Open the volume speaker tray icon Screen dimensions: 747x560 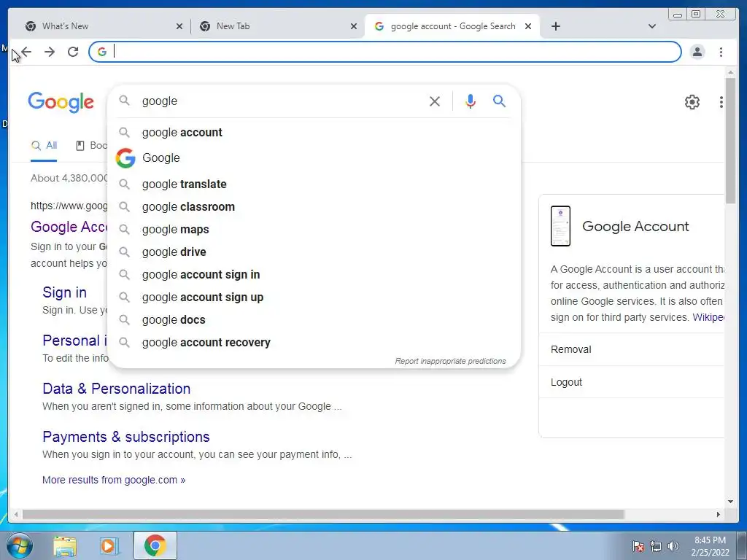click(673, 546)
